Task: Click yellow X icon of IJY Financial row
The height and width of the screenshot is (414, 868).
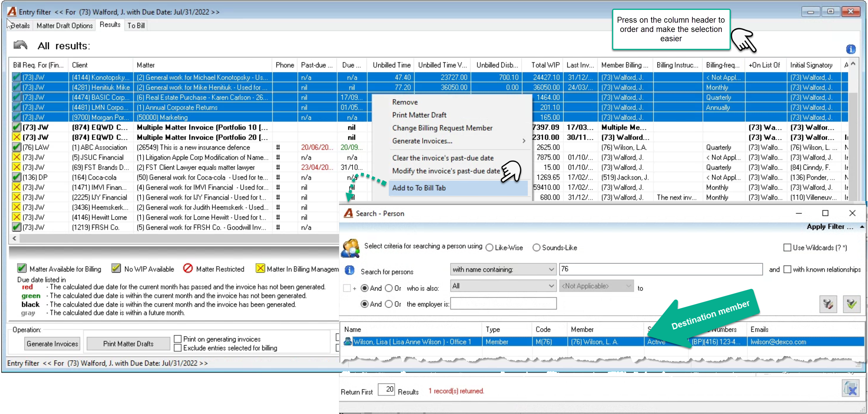Action: 16,197
